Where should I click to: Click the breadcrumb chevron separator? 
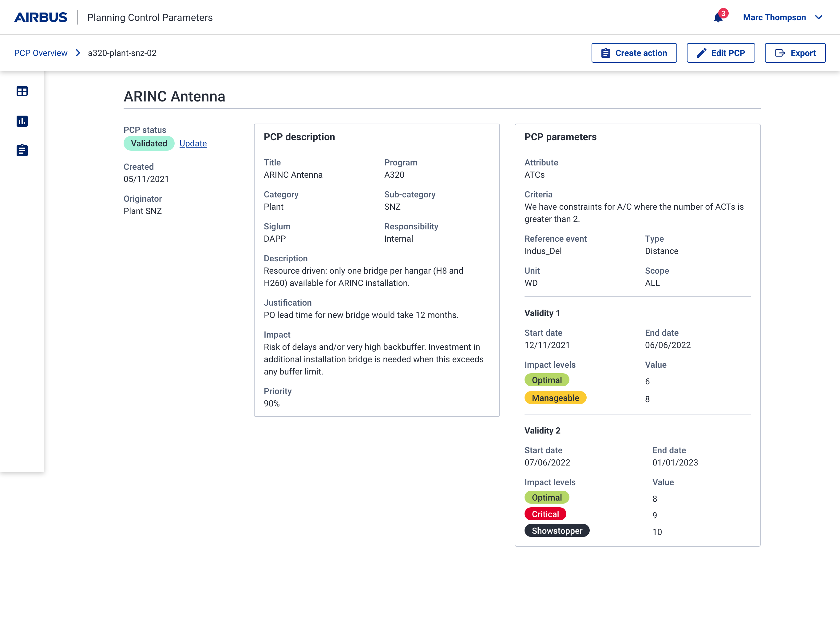pyautogui.click(x=78, y=53)
